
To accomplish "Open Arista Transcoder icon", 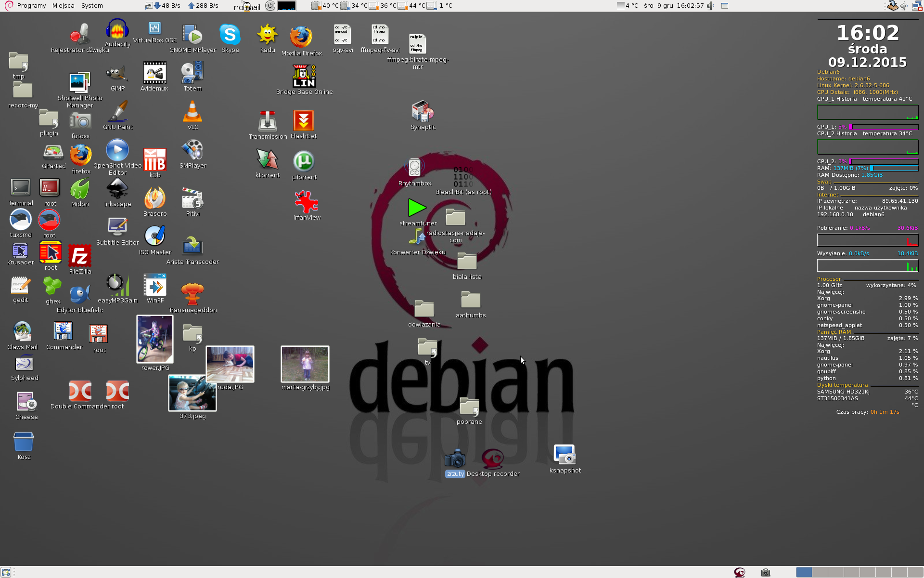I will [192, 245].
